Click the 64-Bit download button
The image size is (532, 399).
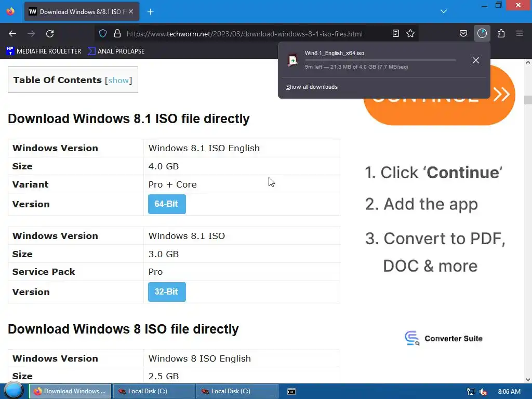pos(167,204)
